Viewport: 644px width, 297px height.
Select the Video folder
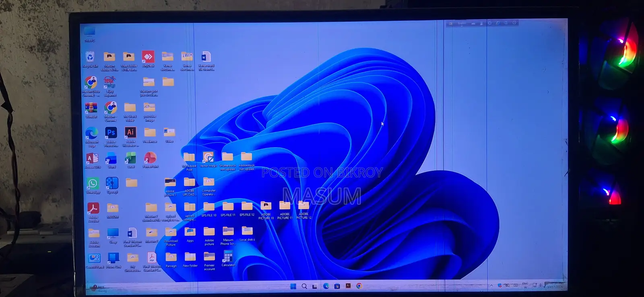coord(169,135)
